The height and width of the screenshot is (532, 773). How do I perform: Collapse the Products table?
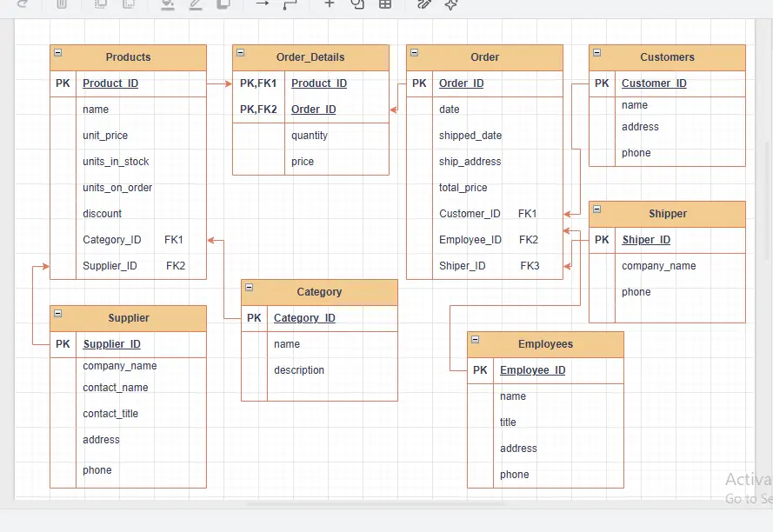[58, 52]
